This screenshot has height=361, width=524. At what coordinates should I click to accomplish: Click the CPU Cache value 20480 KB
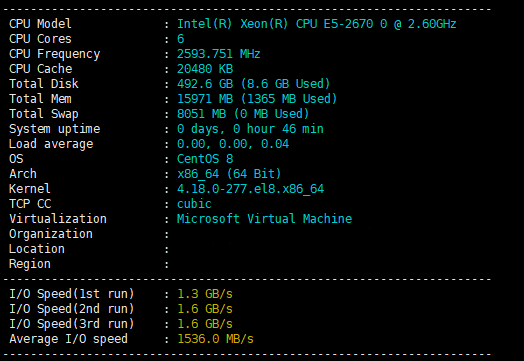pyautogui.click(x=205, y=69)
